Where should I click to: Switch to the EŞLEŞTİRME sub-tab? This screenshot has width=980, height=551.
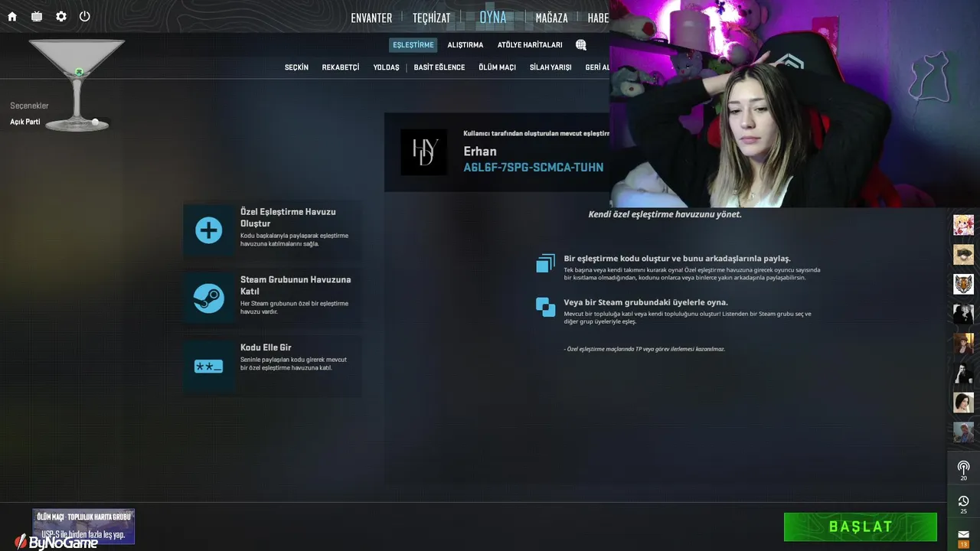click(x=413, y=45)
